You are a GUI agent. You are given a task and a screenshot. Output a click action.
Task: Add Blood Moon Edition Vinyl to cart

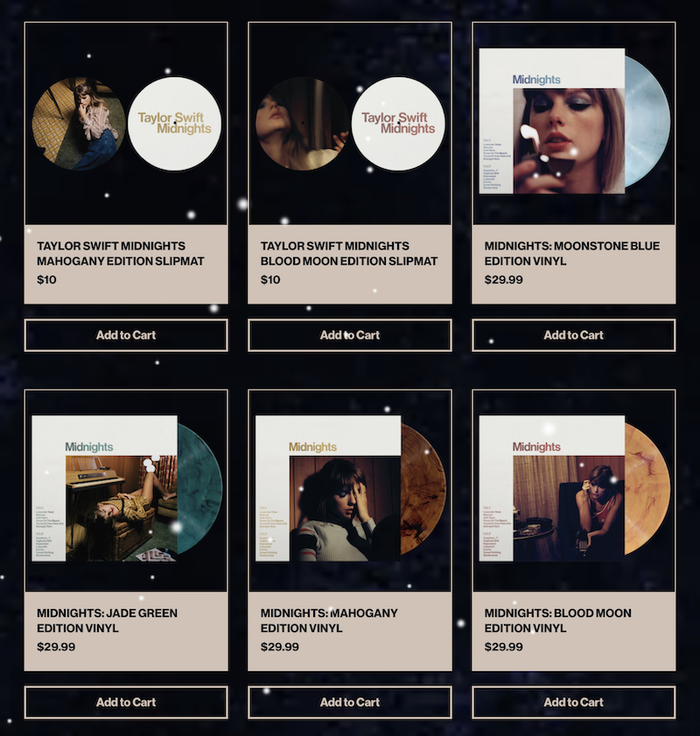click(x=573, y=702)
